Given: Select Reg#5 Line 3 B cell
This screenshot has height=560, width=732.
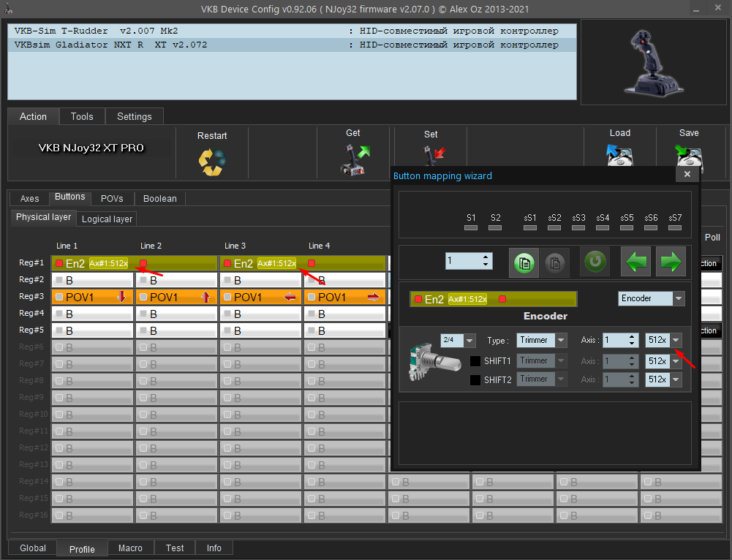Looking at the screenshot, I should (261, 330).
